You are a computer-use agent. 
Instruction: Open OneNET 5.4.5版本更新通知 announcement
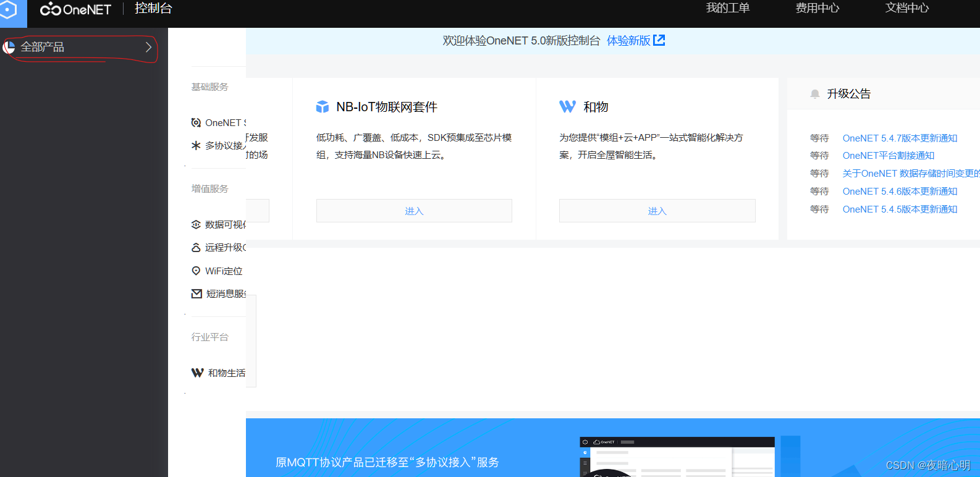pos(900,209)
